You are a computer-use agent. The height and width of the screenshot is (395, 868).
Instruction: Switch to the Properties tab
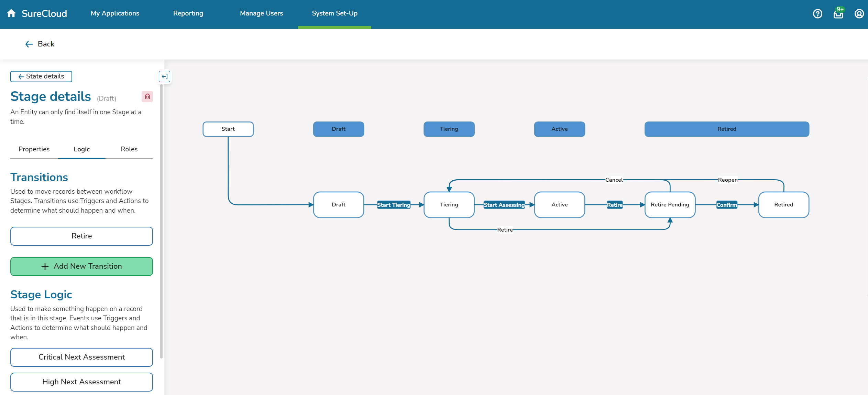(x=34, y=149)
